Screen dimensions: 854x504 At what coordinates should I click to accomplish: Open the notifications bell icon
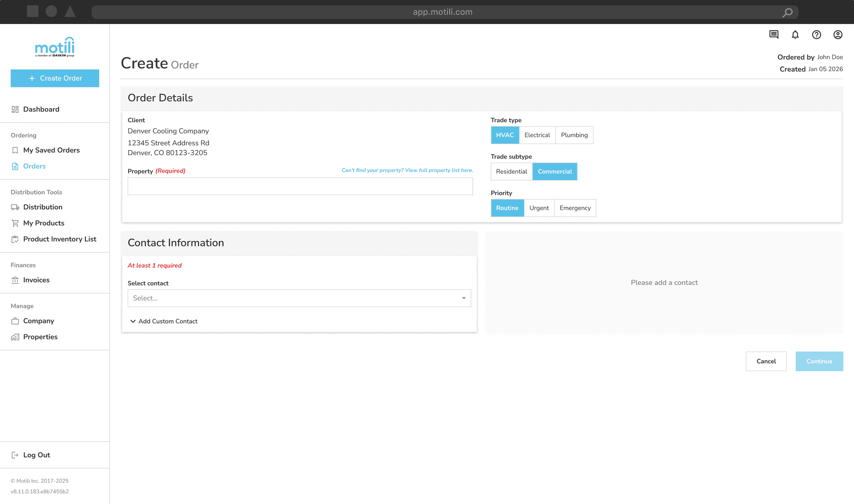click(x=795, y=35)
